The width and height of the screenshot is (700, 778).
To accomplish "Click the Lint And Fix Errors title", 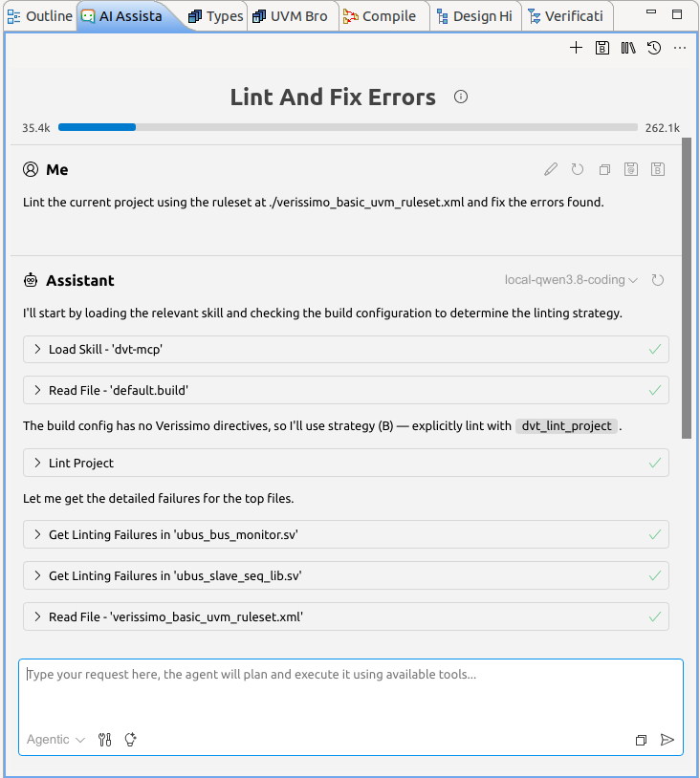I will pyautogui.click(x=333, y=97).
